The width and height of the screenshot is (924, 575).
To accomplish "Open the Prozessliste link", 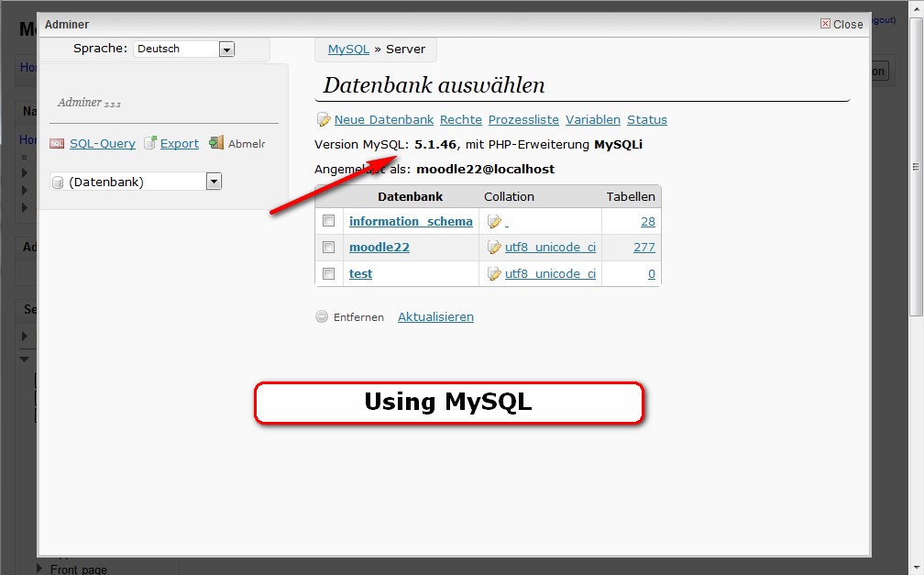I will [x=523, y=120].
